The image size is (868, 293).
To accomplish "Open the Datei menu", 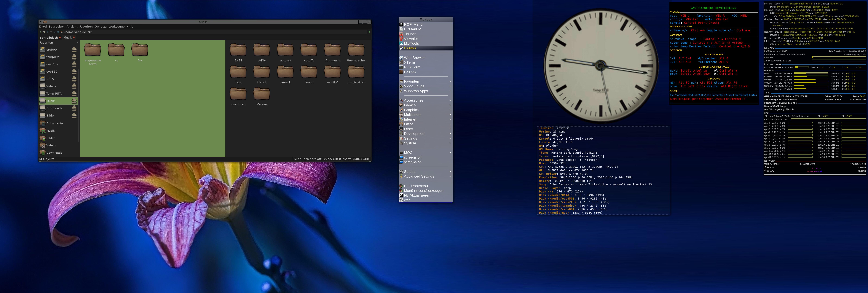I will coord(43,27).
